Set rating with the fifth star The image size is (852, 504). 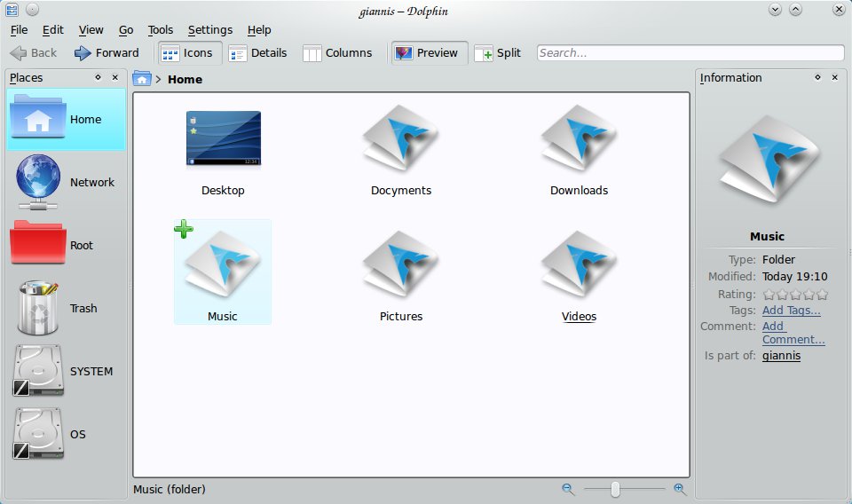822,295
